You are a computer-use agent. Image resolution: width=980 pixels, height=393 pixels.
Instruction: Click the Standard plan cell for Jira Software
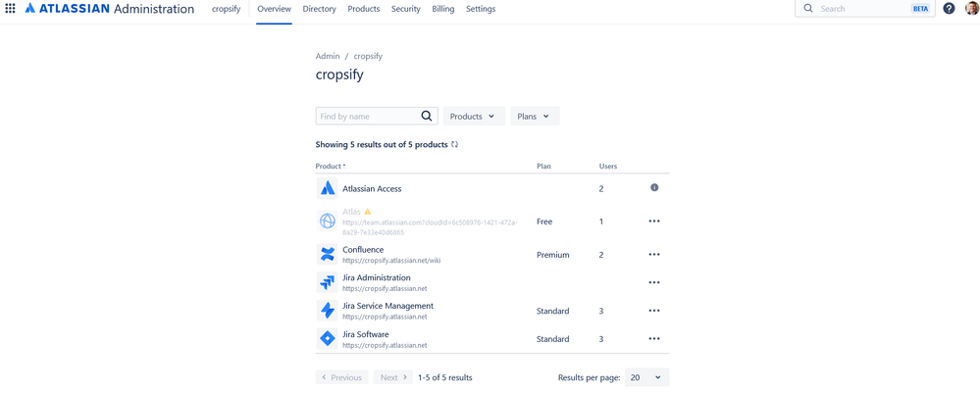553,339
